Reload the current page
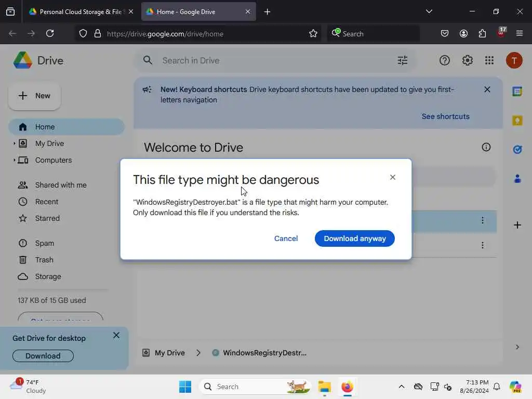Image resolution: width=532 pixels, height=399 pixels. point(50,33)
